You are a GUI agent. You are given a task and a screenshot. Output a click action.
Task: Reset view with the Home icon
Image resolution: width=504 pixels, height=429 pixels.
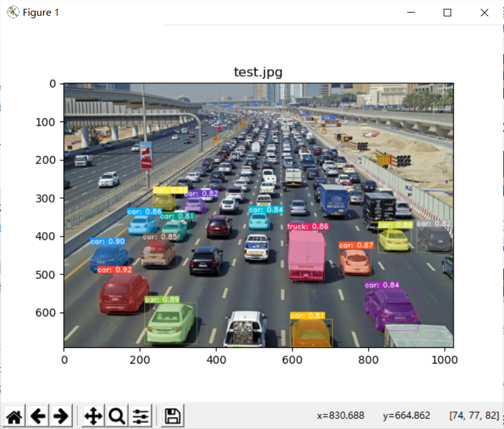(x=14, y=416)
